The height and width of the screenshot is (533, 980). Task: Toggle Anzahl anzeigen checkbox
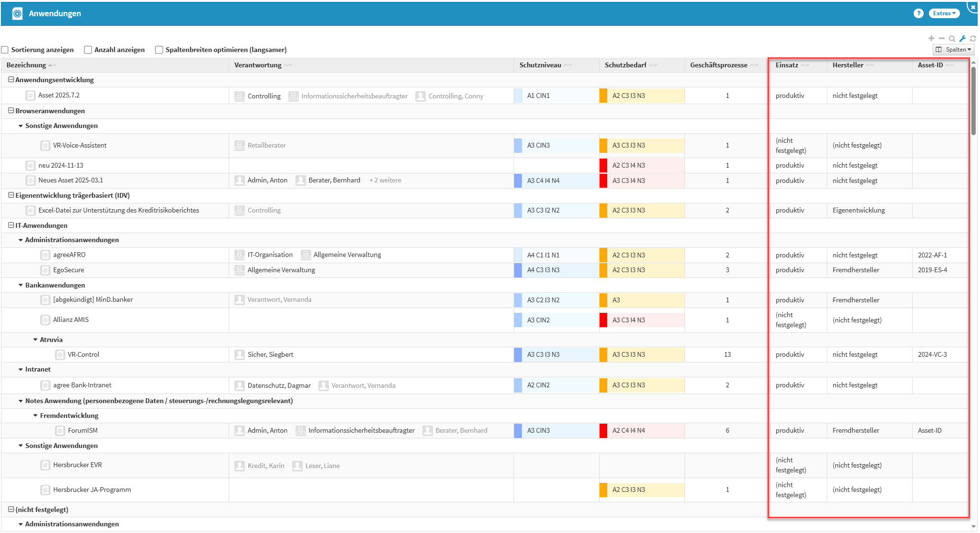pos(88,50)
